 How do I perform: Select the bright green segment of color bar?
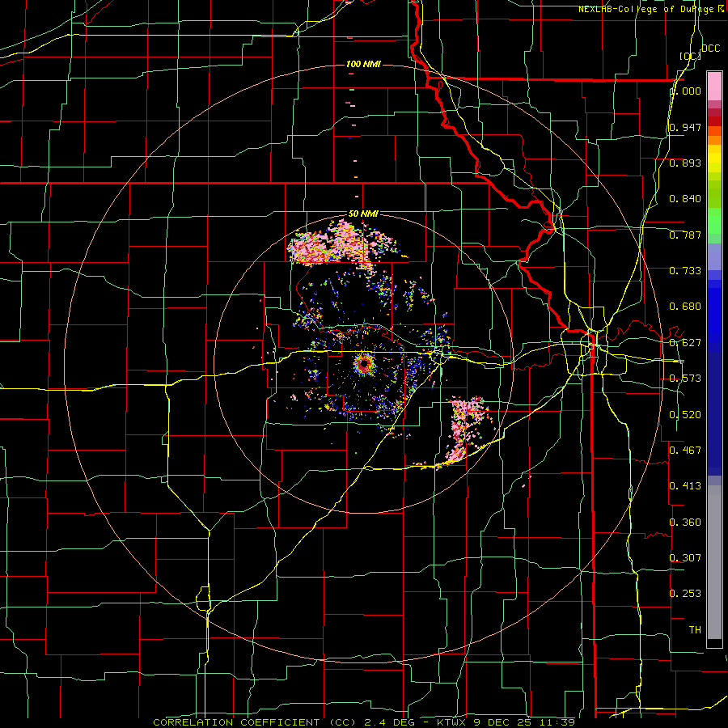tap(714, 220)
